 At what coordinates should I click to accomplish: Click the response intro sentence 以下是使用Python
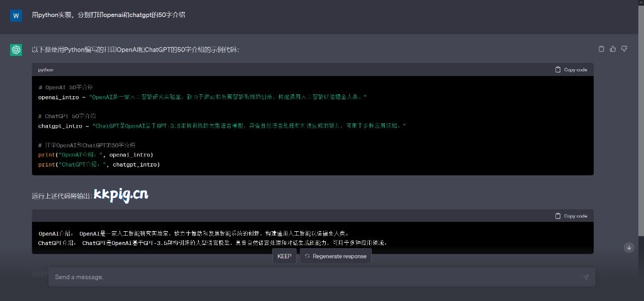point(136,50)
